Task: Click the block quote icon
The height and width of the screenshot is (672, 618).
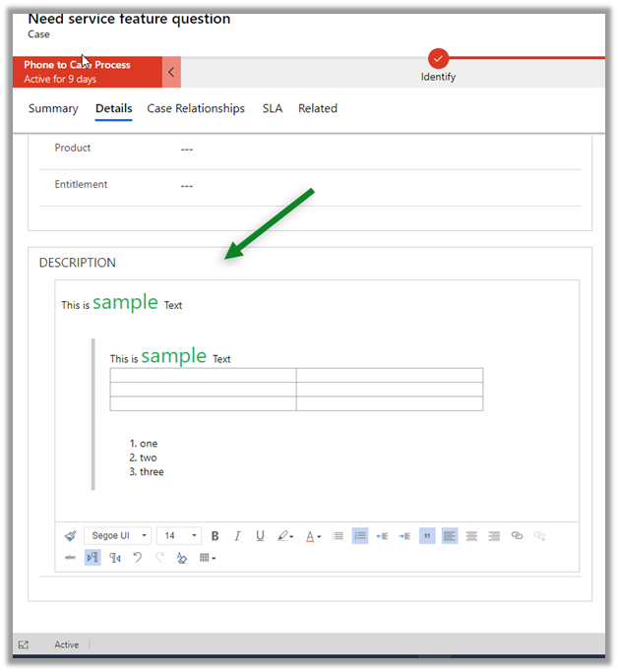Action: 427,536
